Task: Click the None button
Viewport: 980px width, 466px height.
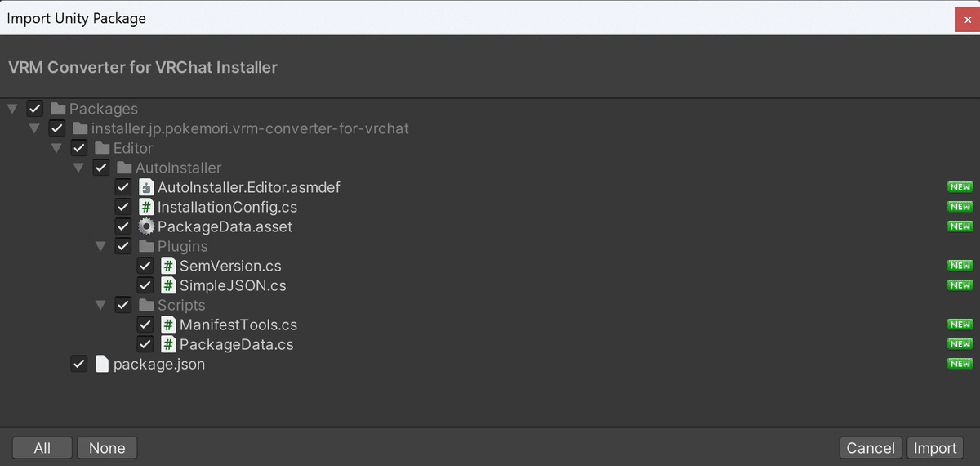Action: point(107,448)
